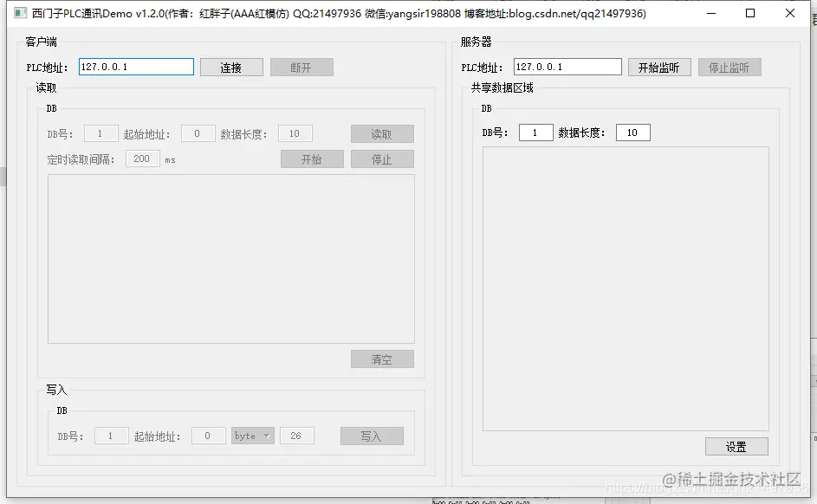This screenshot has height=504, width=817.
Task: Edit the server 数据长度 data length field
Action: tap(632, 132)
